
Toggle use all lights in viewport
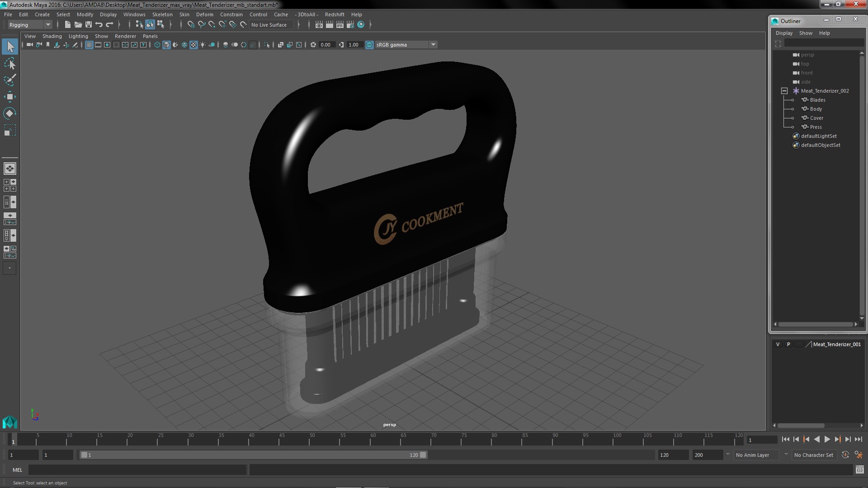click(x=203, y=45)
